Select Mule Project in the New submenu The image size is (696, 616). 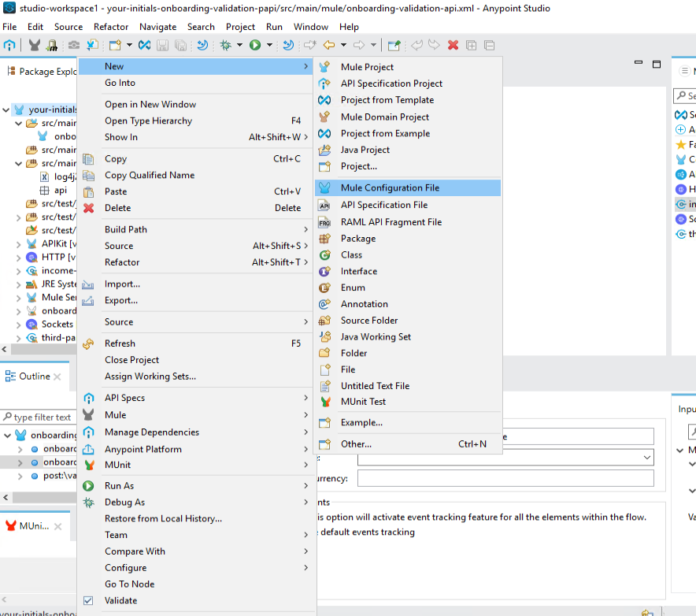click(x=367, y=67)
